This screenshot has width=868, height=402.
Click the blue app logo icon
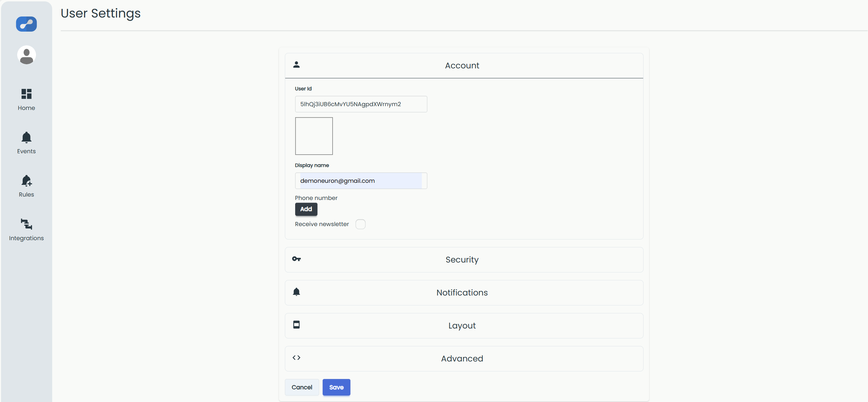click(x=26, y=24)
